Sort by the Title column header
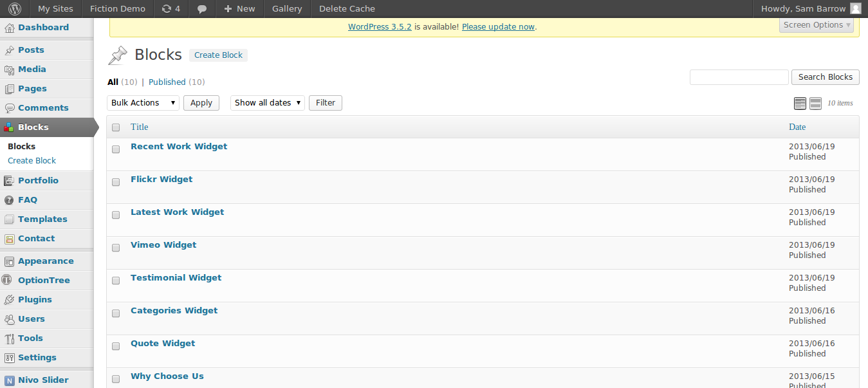The image size is (868, 388). pyautogui.click(x=140, y=127)
